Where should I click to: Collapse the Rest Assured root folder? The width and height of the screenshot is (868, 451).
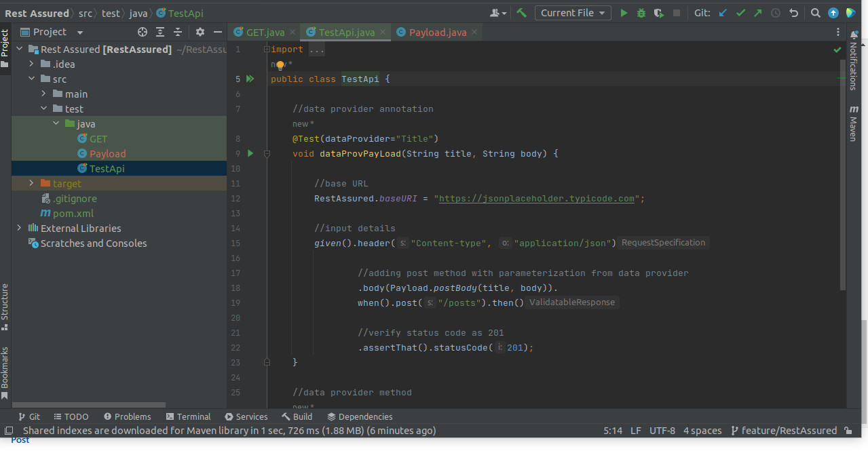pos(18,49)
